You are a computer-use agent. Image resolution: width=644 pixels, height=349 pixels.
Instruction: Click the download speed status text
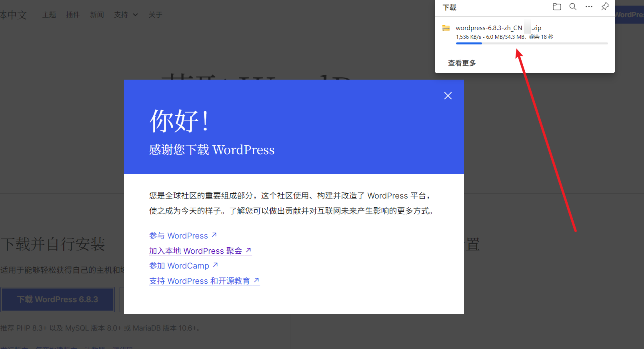[504, 37]
